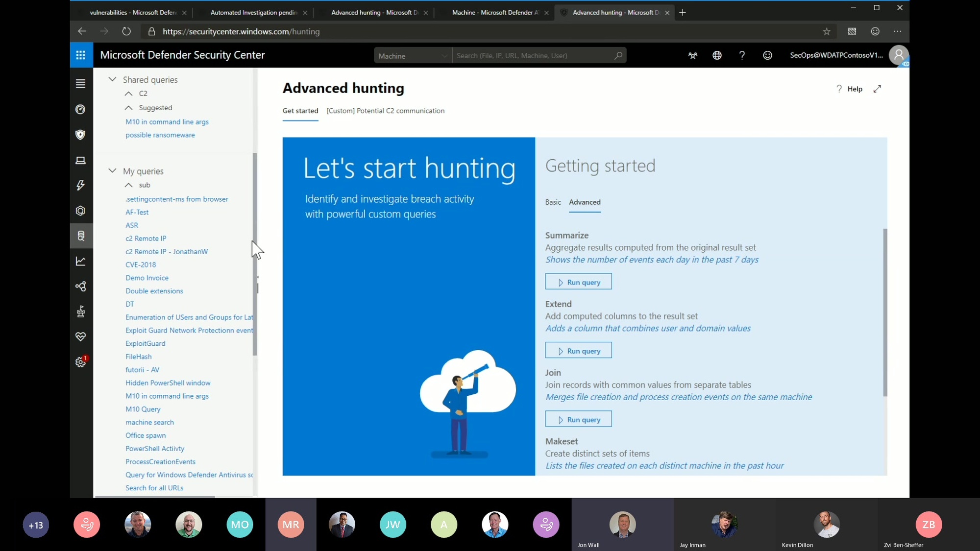Select the ZB participant avatar
Image resolution: width=980 pixels, height=551 pixels.
point(929,525)
